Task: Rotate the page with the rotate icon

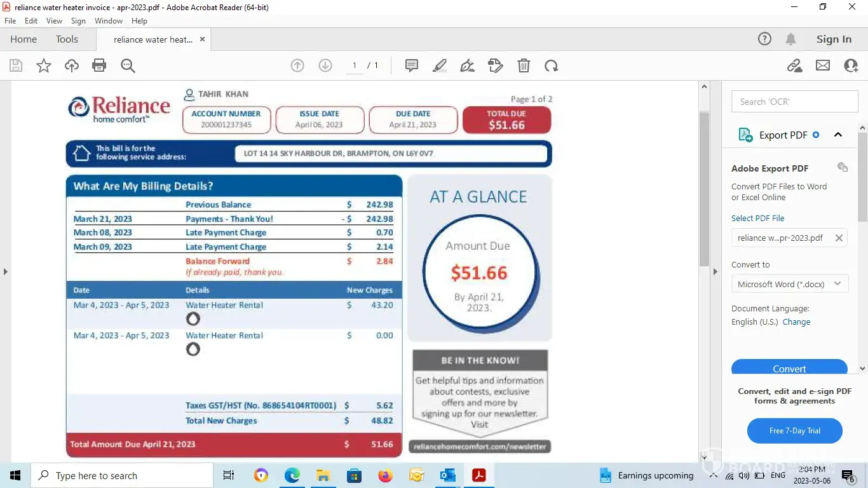Action: pyautogui.click(x=551, y=65)
